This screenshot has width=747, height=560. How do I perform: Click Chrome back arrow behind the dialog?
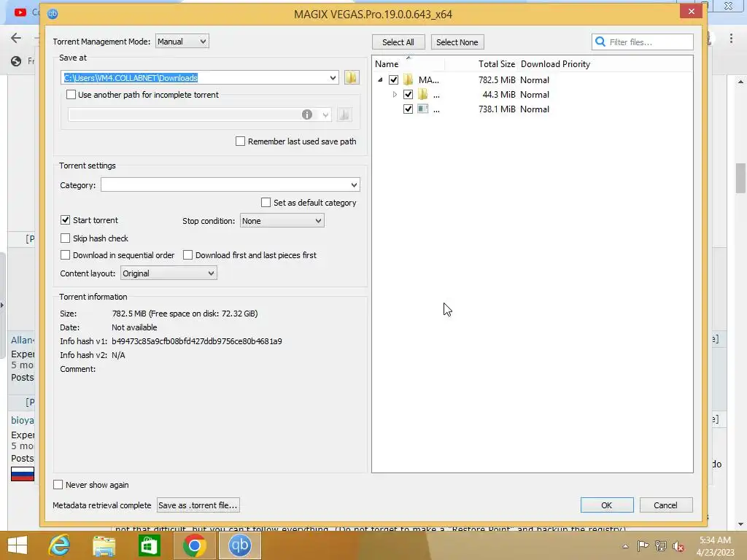[16, 38]
